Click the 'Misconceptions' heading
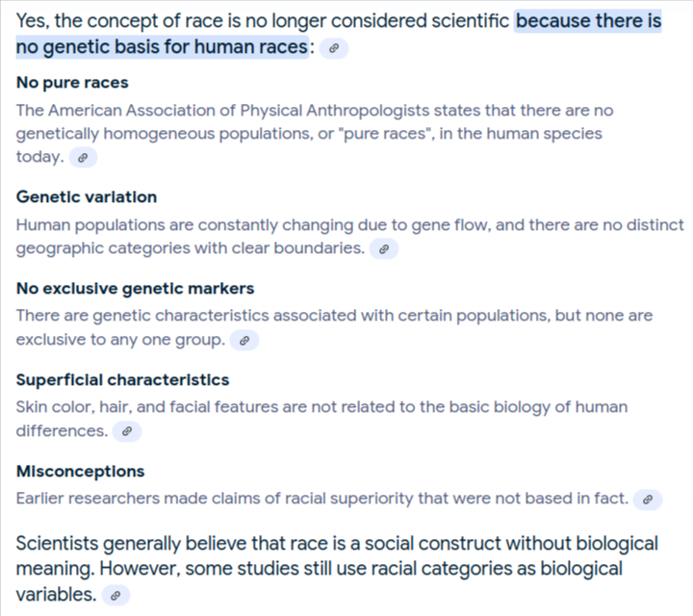This screenshot has height=616, width=693. click(x=80, y=472)
